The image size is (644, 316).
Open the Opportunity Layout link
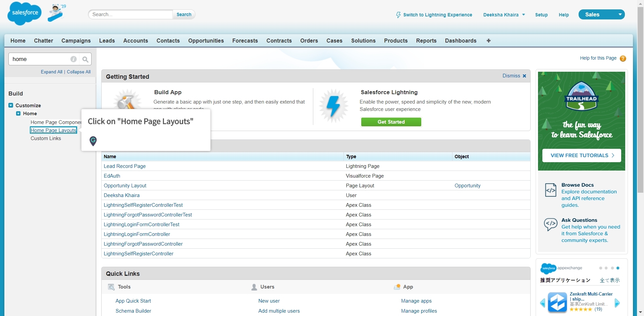[125, 186]
